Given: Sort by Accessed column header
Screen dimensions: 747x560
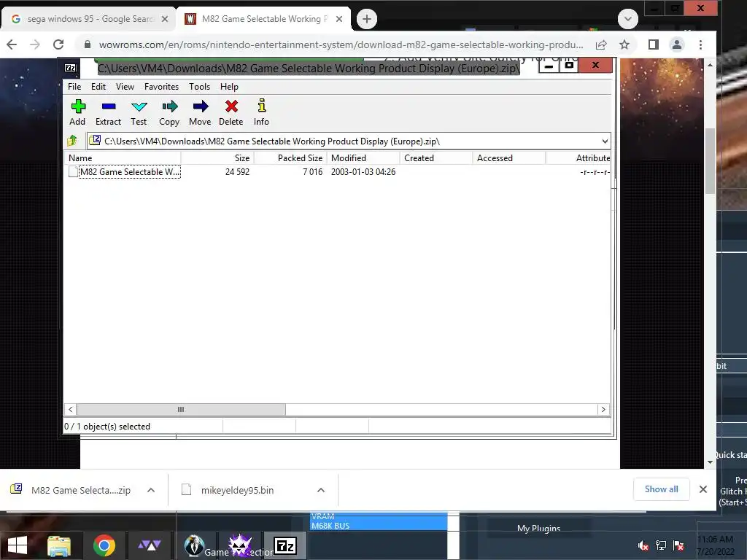Looking at the screenshot, I should (509, 158).
